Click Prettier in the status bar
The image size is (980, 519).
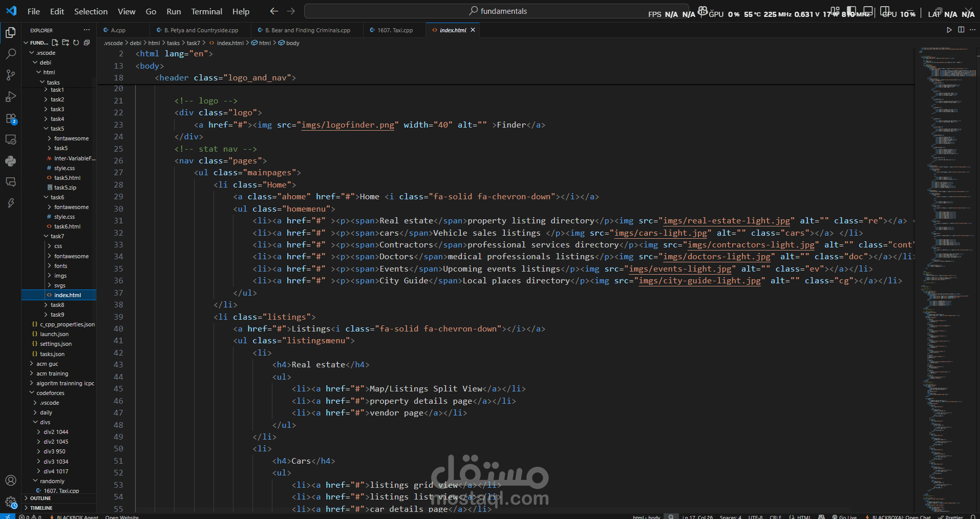[x=950, y=516]
